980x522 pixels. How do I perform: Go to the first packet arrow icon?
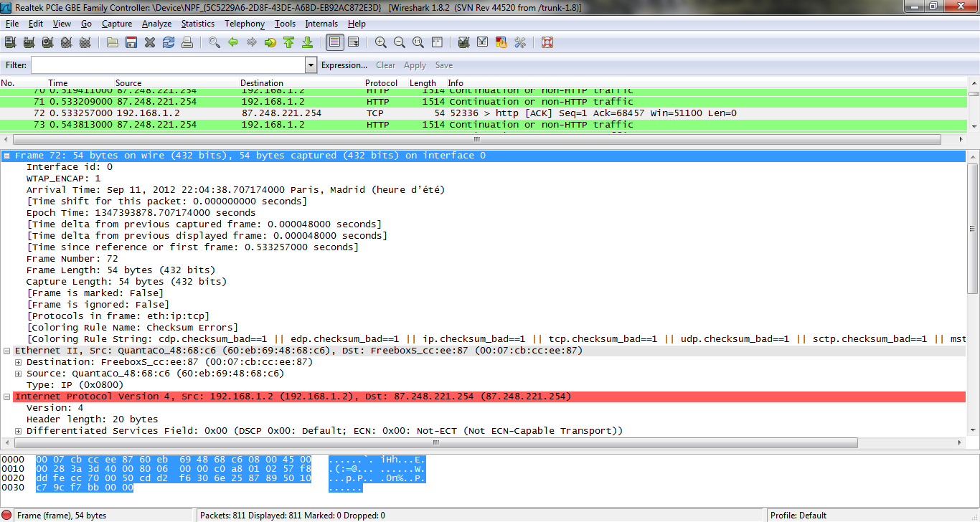tap(289, 43)
